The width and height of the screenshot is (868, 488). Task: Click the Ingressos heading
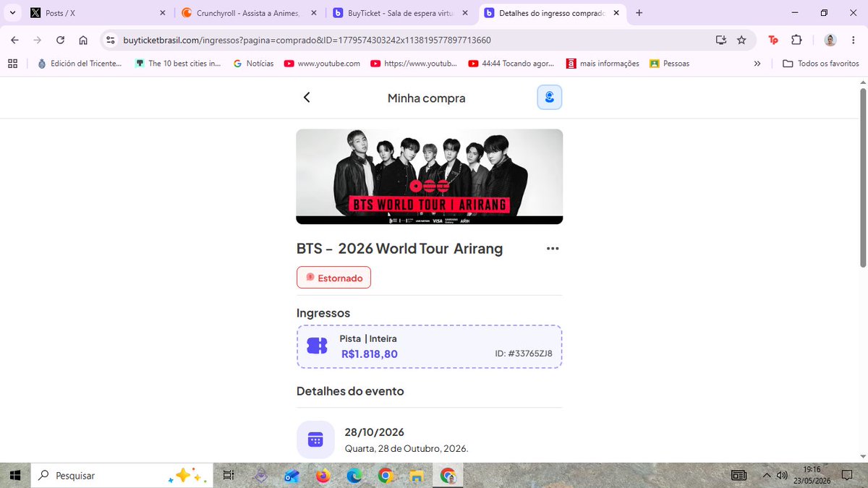pos(323,313)
